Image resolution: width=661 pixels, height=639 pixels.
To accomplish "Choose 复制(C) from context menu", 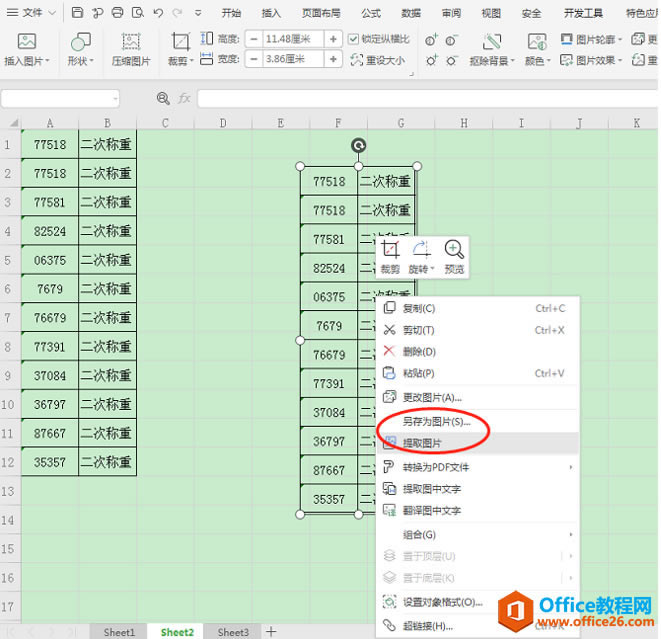I will [478, 309].
